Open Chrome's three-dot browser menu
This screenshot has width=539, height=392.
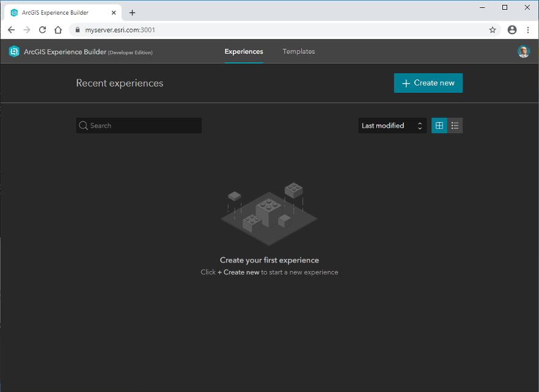[528, 29]
